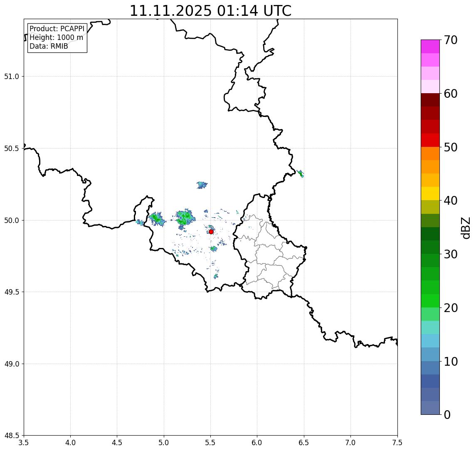The width and height of the screenshot is (476, 451).
Task: Click the longitude tick label 6.5
Action: [304, 443]
